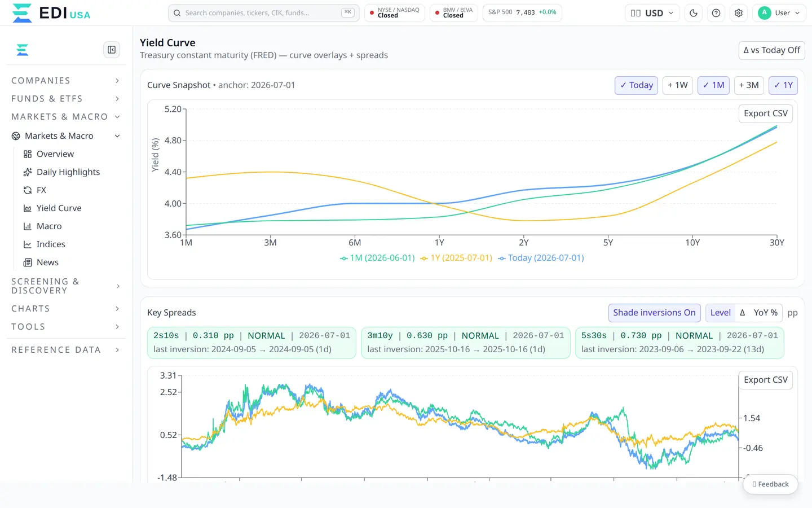This screenshot has height=508, width=812.
Task: Go to the FX page
Action: 41,190
